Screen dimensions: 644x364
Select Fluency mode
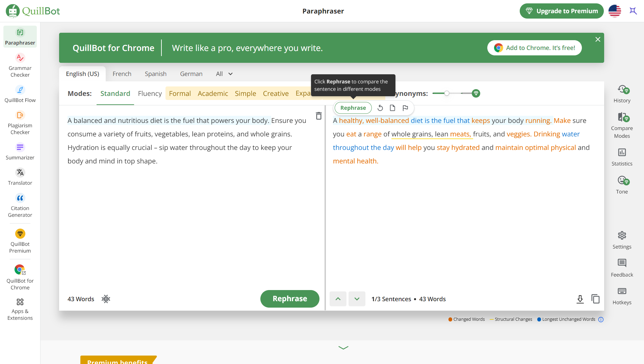tap(150, 94)
